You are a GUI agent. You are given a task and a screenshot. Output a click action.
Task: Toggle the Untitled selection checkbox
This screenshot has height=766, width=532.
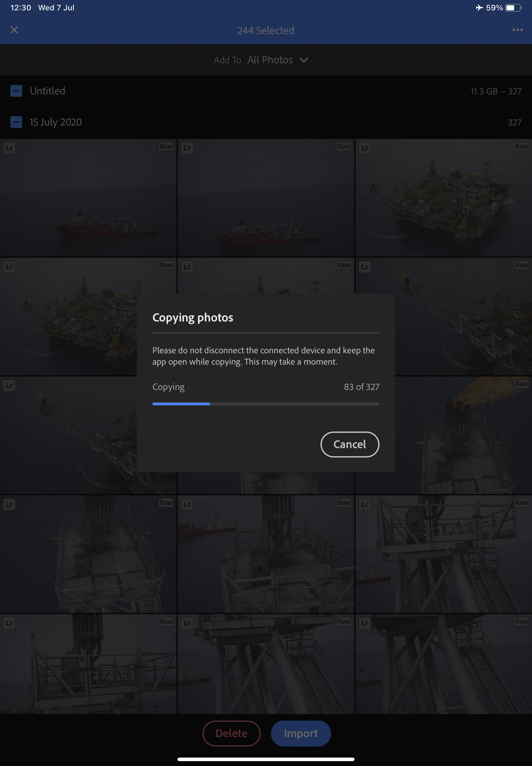click(16, 91)
